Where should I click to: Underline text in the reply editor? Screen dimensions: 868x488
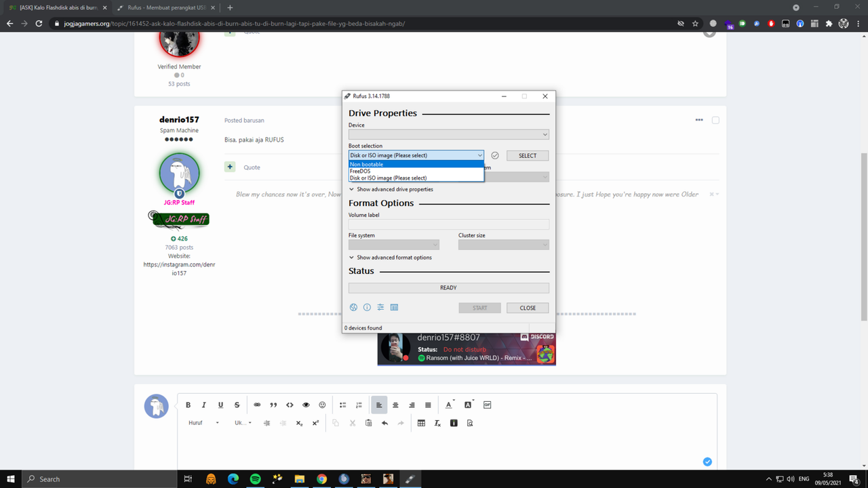coord(220,405)
